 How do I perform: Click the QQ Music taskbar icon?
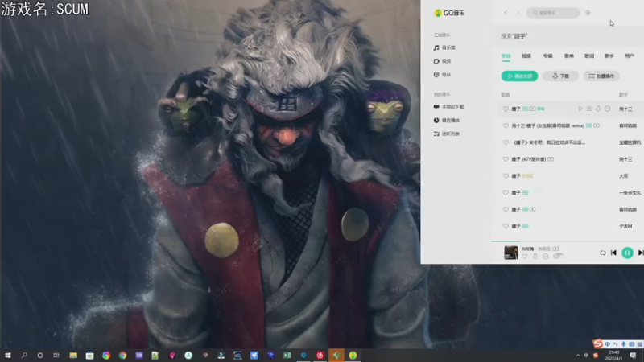pyautogui.click(x=353, y=355)
